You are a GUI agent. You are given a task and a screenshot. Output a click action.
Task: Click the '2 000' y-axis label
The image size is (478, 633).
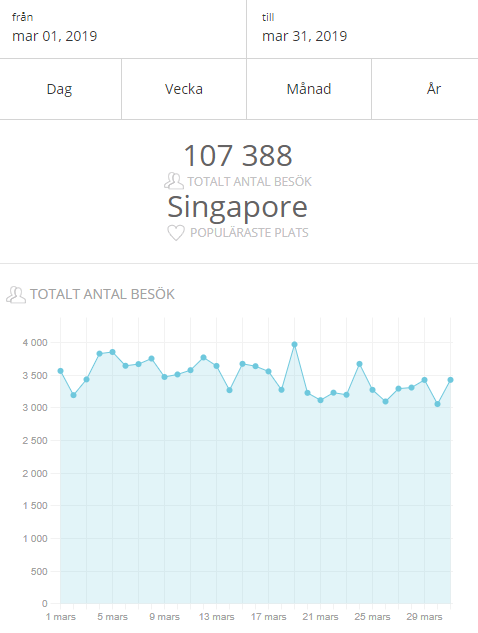click(35, 473)
